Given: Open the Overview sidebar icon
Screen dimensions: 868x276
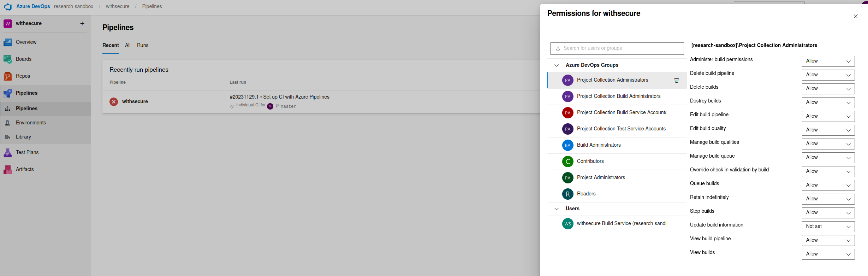Looking at the screenshot, I should tap(8, 42).
